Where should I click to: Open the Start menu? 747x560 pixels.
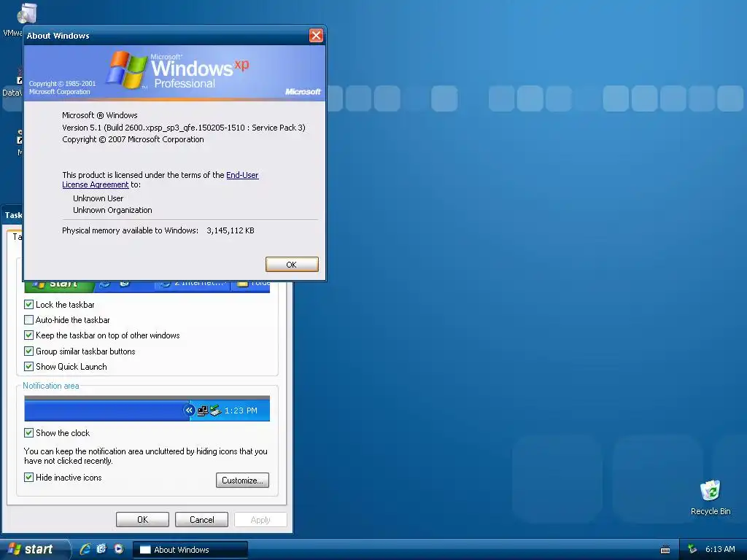coord(34,550)
